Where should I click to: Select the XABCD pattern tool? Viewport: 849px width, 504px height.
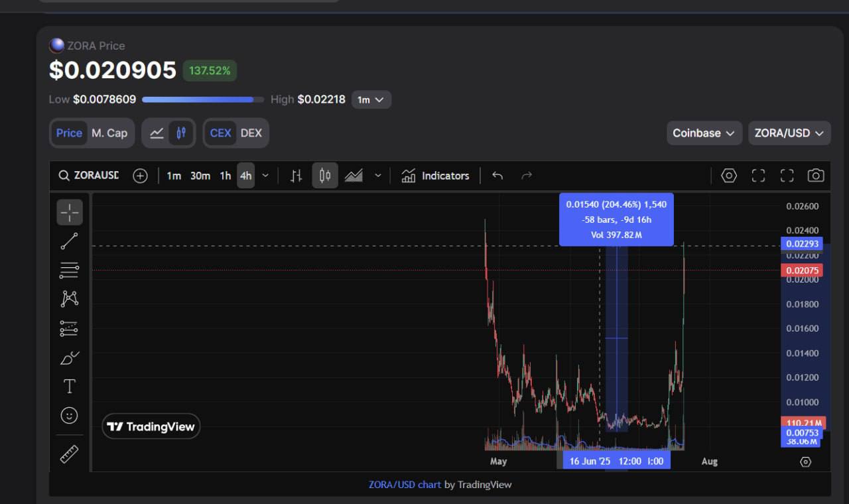[x=70, y=298]
